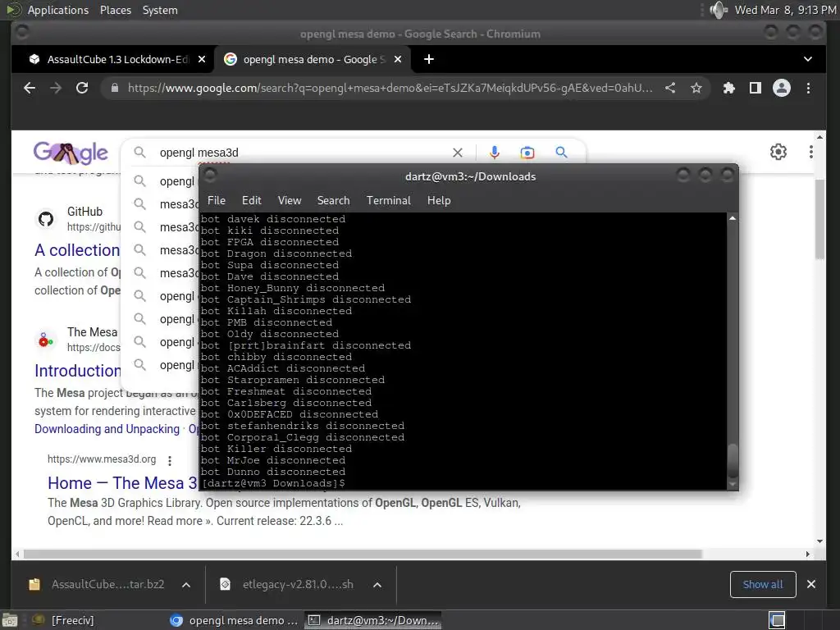840x630 pixels.
Task: Click the page vertical scrollbar thumb
Action: [x=819, y=220]
